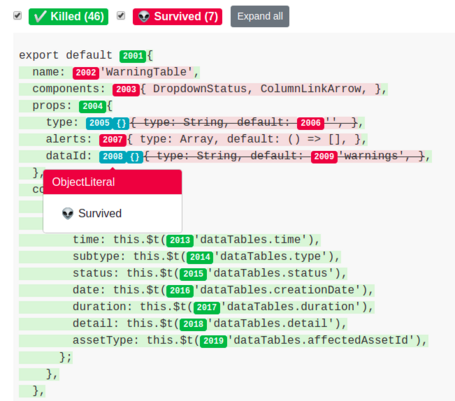
Task: Select mutant badge 2017 on duration
Action: click(207, 307)
